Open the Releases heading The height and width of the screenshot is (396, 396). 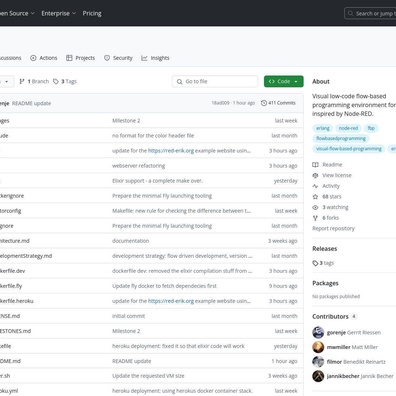tap(325, 249)
